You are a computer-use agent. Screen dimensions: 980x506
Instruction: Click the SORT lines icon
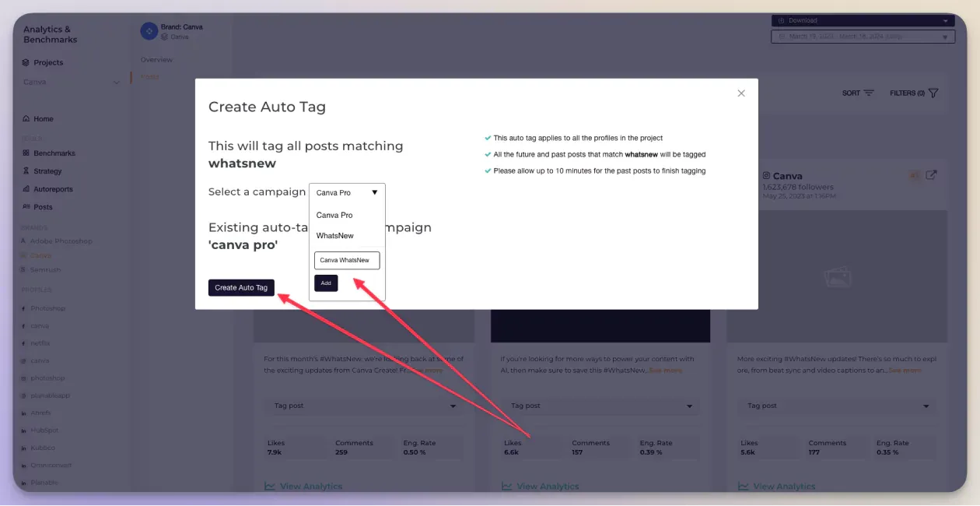pos(869,93)
